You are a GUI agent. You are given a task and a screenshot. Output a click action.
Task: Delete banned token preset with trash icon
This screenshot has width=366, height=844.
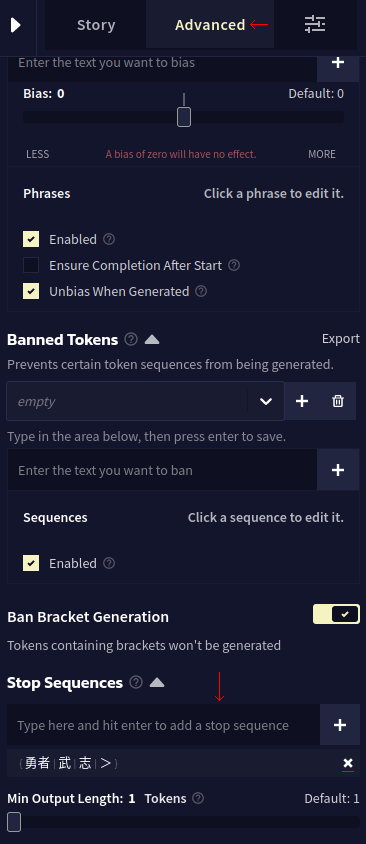coord(338,401)
